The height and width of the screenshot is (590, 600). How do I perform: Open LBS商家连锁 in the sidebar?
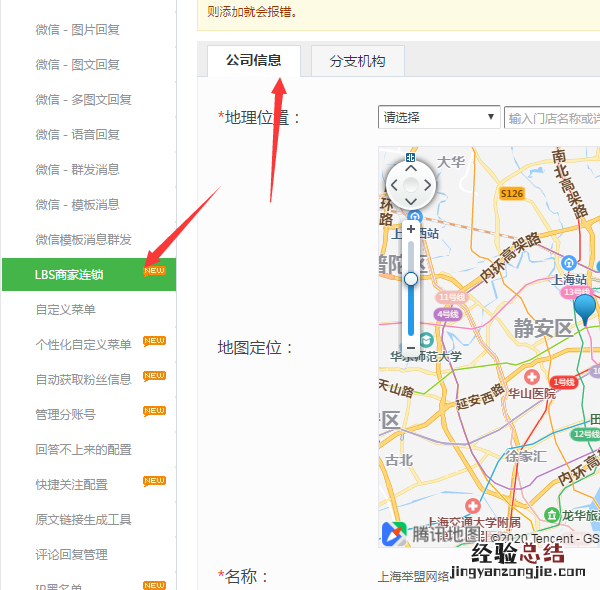pyautogui.click(x=69, y=275)
